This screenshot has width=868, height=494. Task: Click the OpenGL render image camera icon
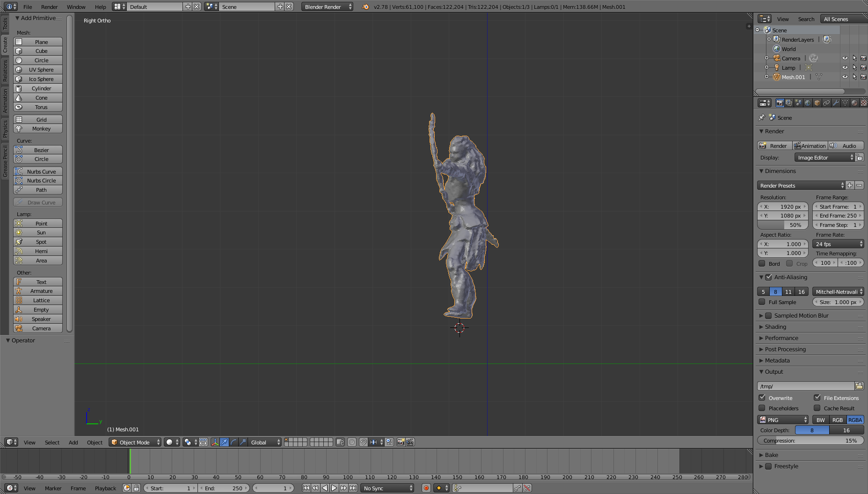coord(401,442)
